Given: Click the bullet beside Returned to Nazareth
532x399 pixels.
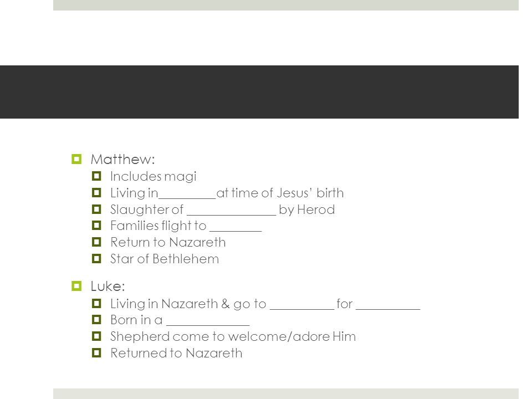Looking at the screenshot, I should tap(96, 353).
